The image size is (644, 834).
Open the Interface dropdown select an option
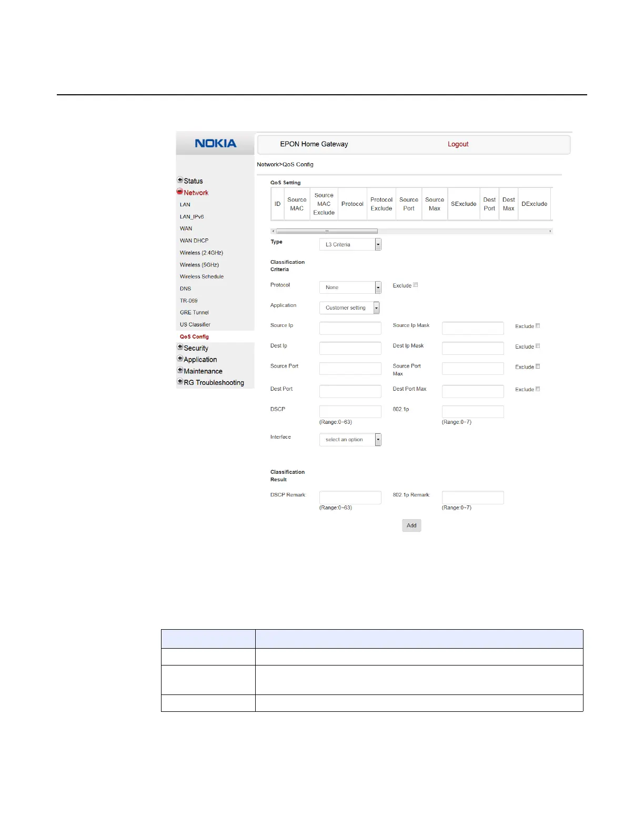(350, 440)
